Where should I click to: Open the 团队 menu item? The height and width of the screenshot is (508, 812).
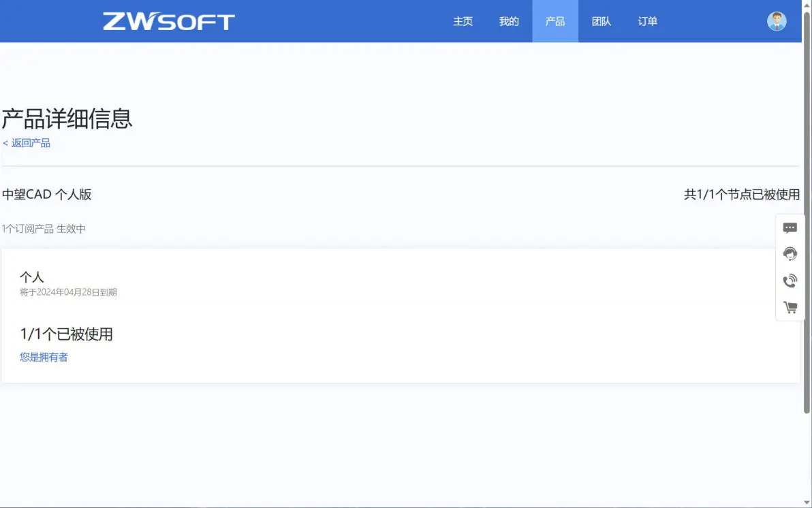click(602, 21)
